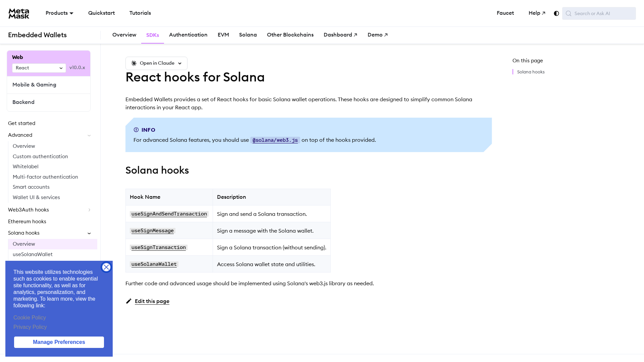Select Overview under Solana hooks
The height and width of the screenshot is (362, 644).
tap(53, 244)
